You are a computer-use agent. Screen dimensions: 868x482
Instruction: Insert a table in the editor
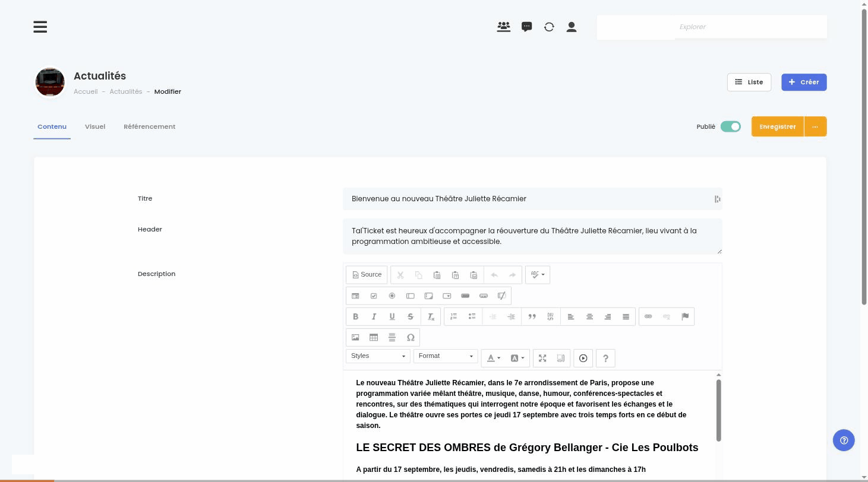point(374,337)
